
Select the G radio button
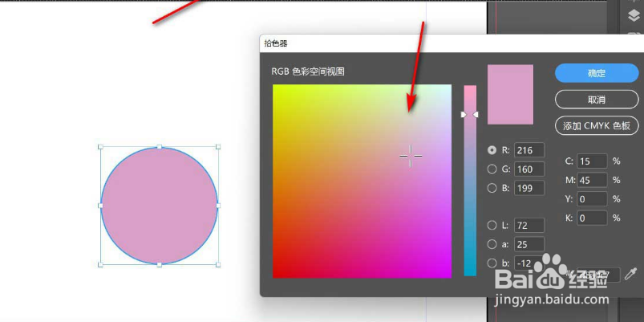(x=492, y=169)
